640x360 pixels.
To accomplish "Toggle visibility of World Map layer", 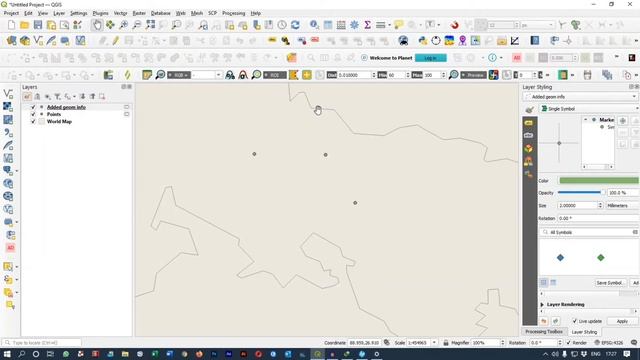I will [33, 122].
